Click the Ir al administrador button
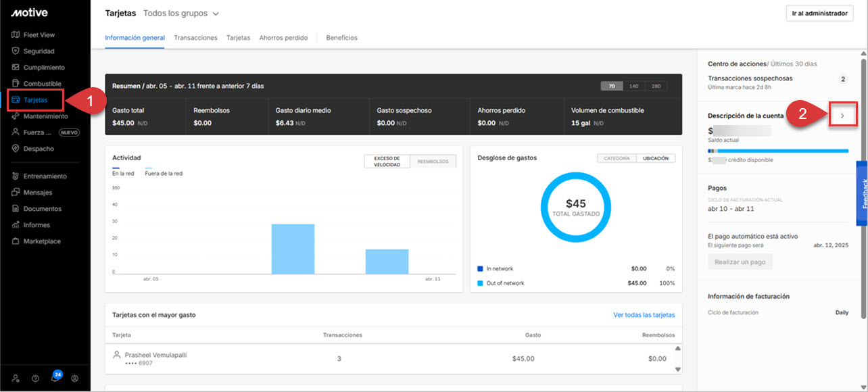 (819, 12)
